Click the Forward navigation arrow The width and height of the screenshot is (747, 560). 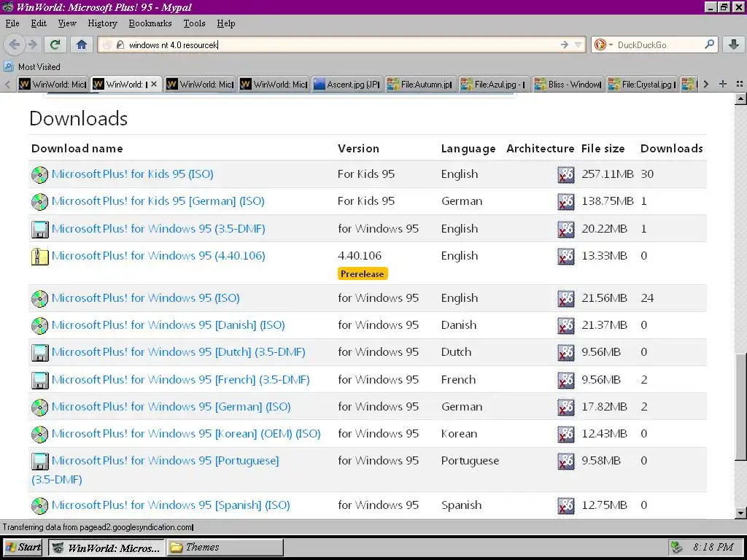click(x=32, y=44)
